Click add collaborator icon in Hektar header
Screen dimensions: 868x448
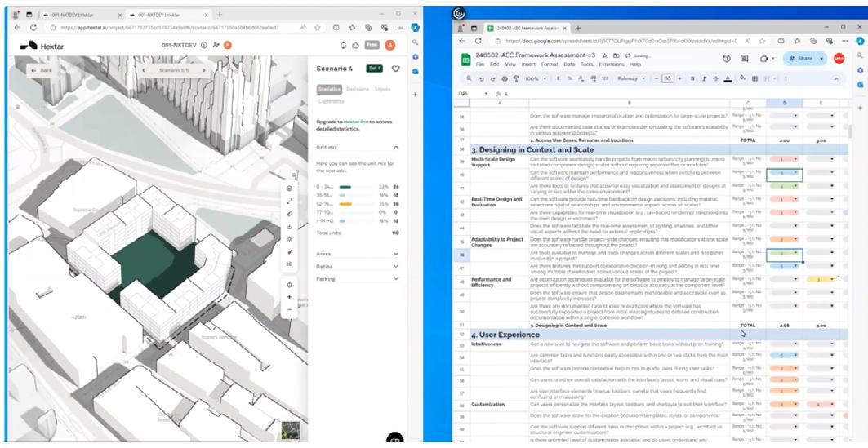click(216, 46)
